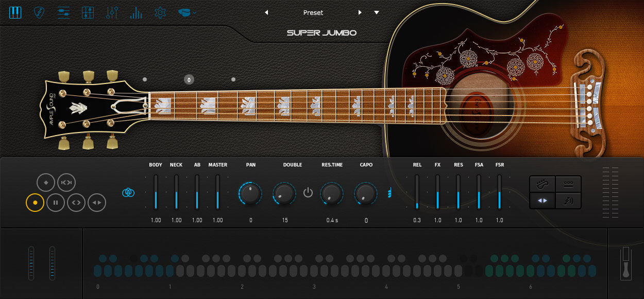Screen dimensions: 644x299
Task: Click the right mod wheel strip
Action: 53,263
